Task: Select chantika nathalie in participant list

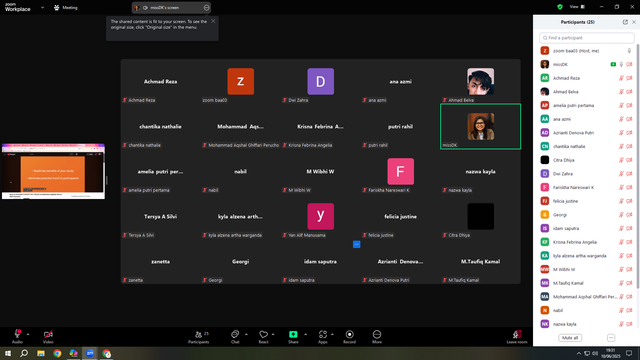Action: coord(587,146)
